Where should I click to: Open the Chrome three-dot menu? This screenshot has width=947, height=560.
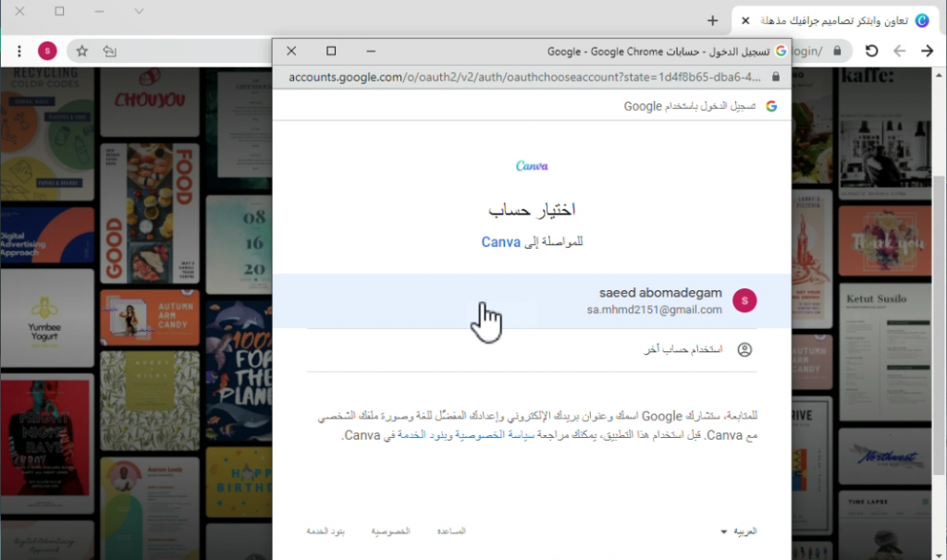[x=19, y=50]
